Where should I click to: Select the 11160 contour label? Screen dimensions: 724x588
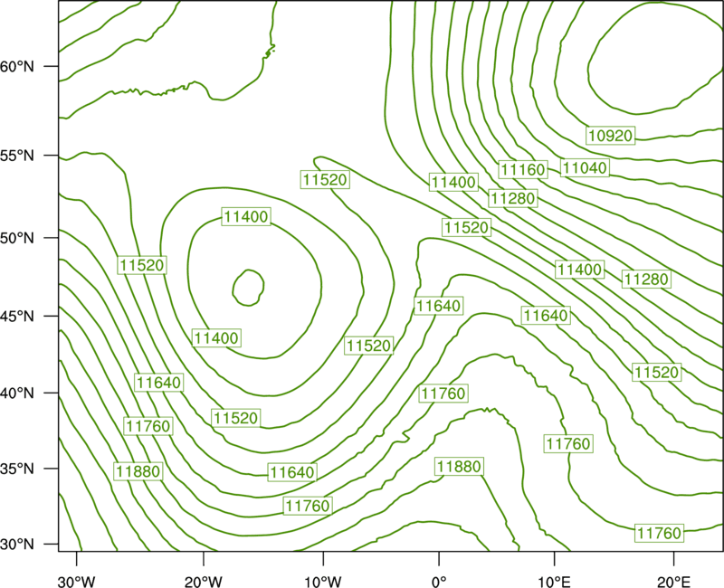click(523, 170)
